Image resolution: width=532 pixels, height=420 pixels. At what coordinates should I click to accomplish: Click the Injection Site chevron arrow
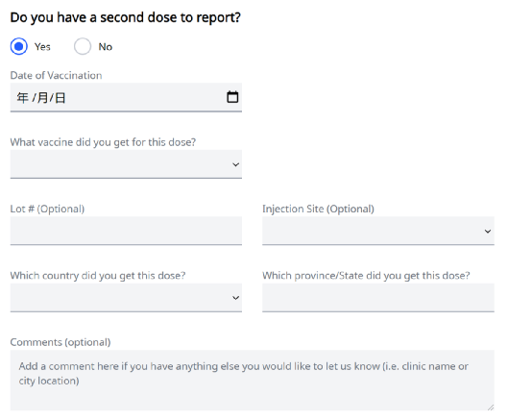[488, 232]
